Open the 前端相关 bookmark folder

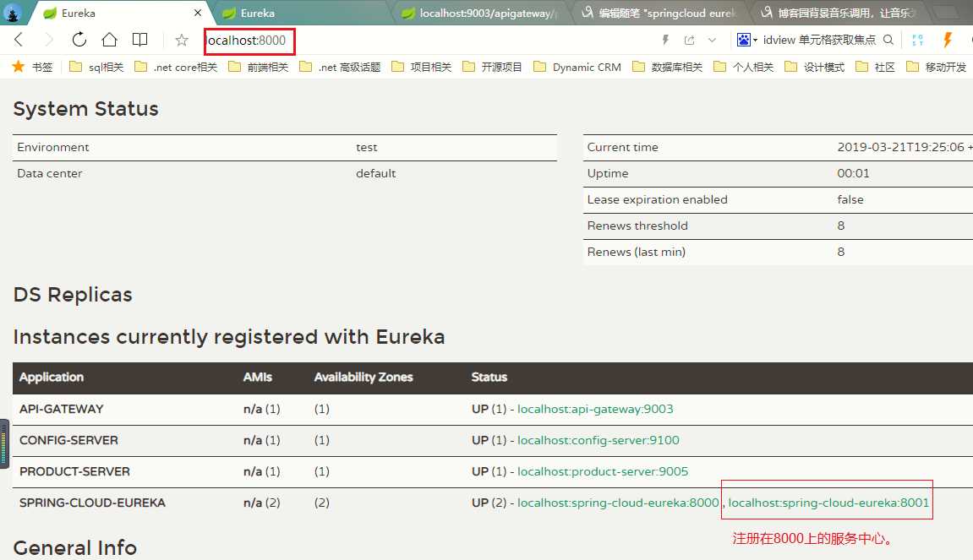coord(258,67)
